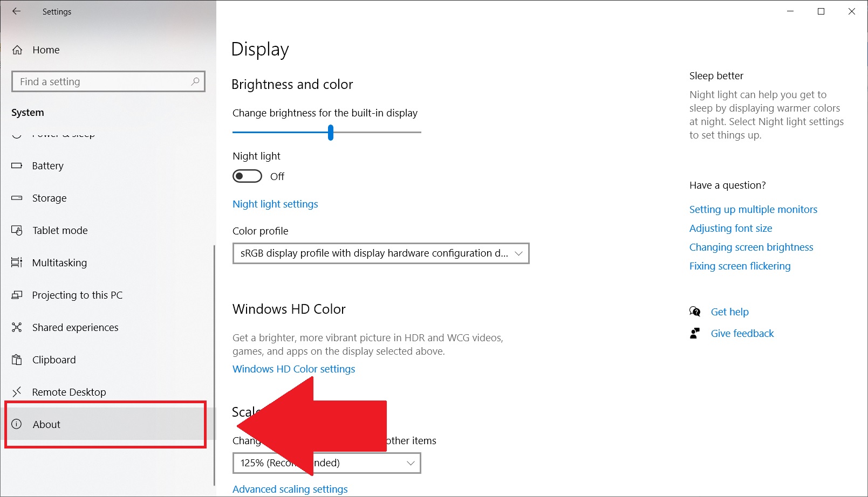868x497 pixels.
Task: Open Remote Desktop settings page
Action: point(108,392)
